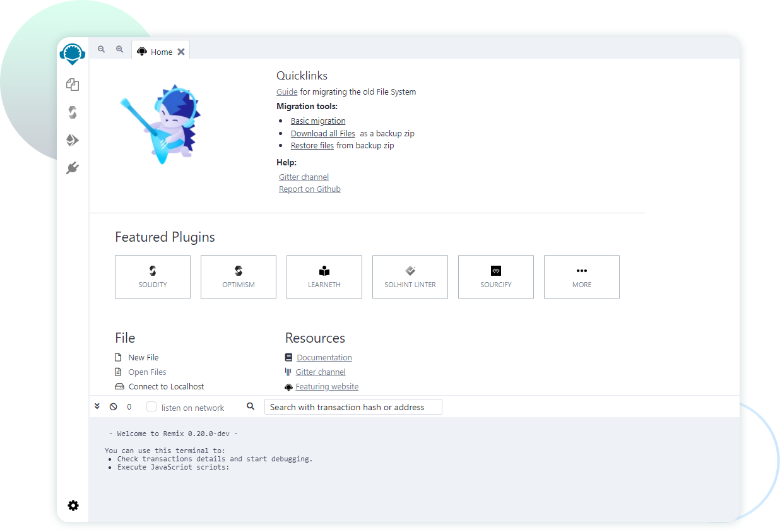Expand the terminal panel
This screenshot has width=780, height=532.
point(97,406)
